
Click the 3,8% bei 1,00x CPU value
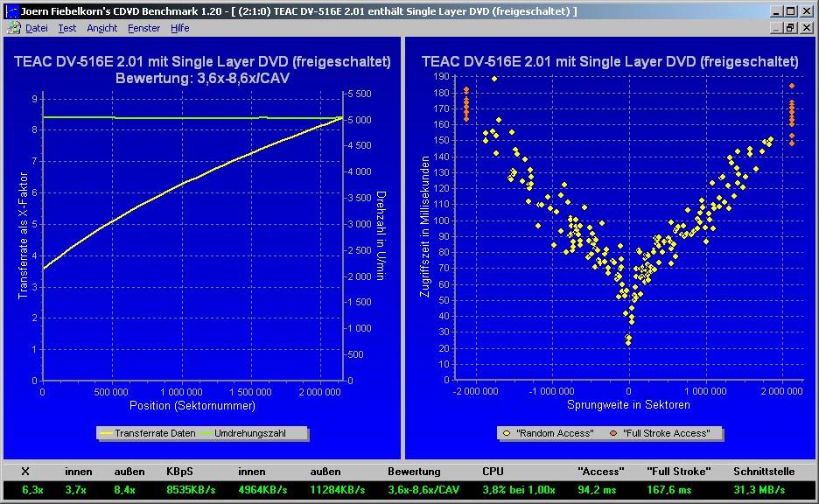coord(519,490)
